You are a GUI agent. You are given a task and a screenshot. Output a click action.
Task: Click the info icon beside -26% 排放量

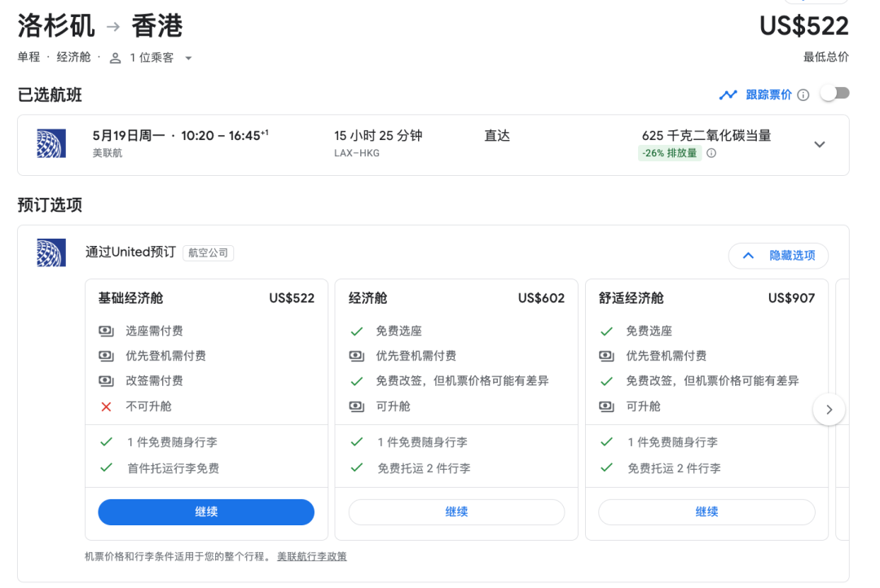click(711, 153)
